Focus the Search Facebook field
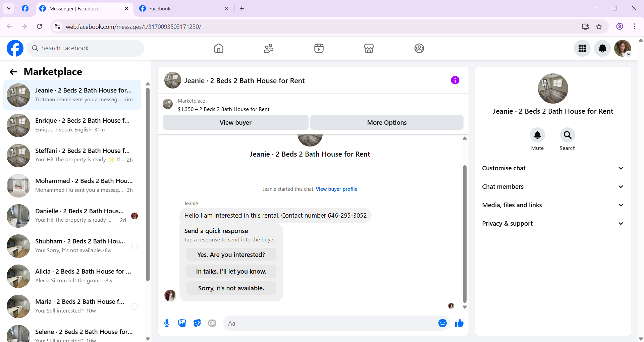Screen dimensions: 644x342 coord(86,48)
